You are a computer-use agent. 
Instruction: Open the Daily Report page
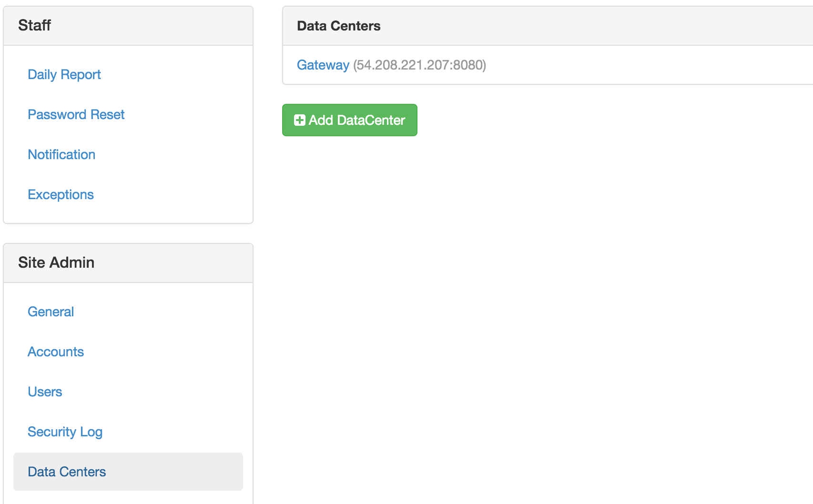[64, 74]
